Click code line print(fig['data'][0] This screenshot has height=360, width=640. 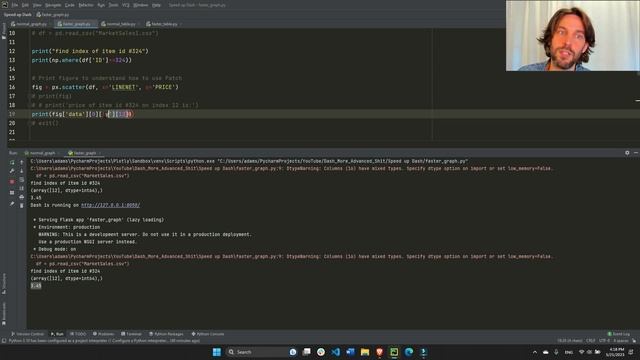click(x=82, y=114)
